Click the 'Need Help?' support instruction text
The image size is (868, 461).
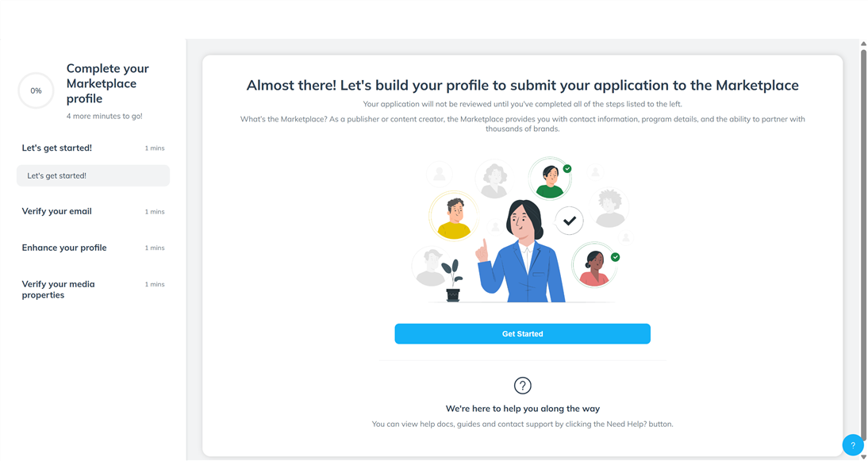point(522,424)
